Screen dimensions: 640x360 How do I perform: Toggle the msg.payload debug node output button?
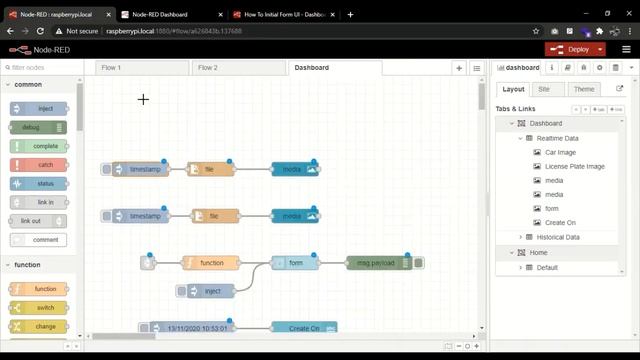[418, 263]
